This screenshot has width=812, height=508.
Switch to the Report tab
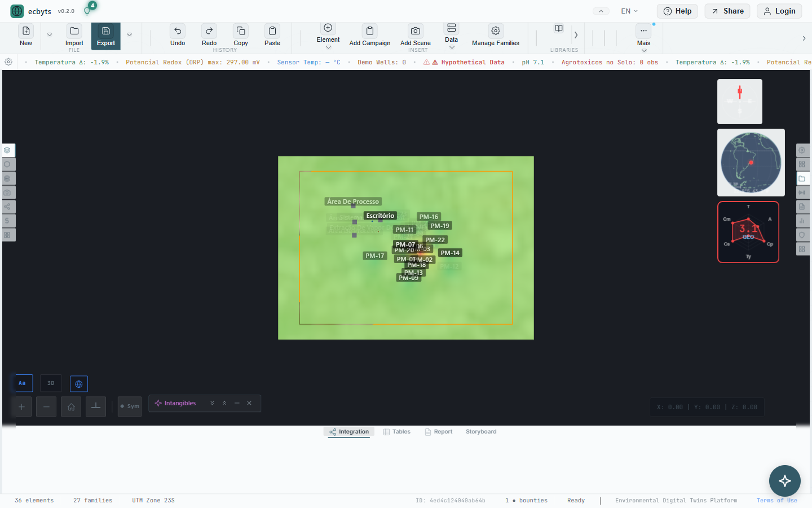click(x=438, y=432)
